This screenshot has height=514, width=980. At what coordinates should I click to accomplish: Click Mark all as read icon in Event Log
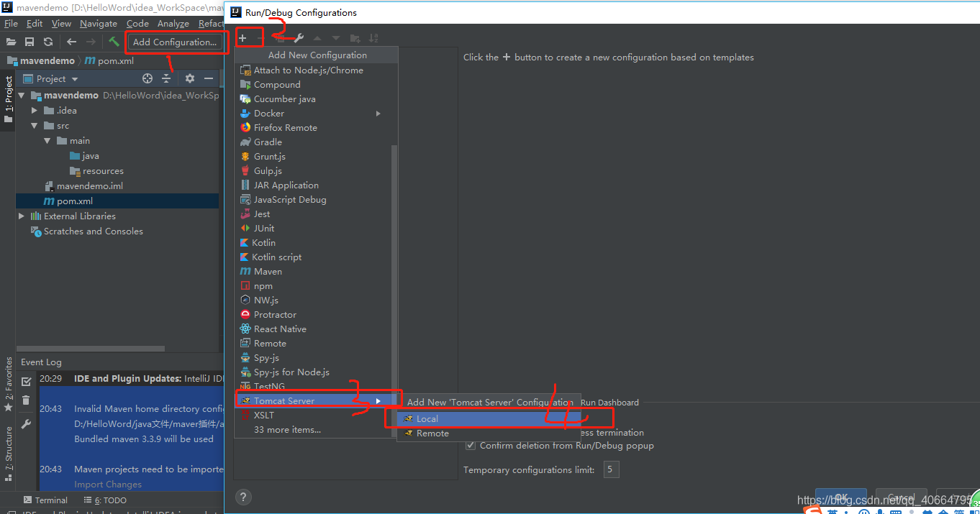[x=27, y=381]
